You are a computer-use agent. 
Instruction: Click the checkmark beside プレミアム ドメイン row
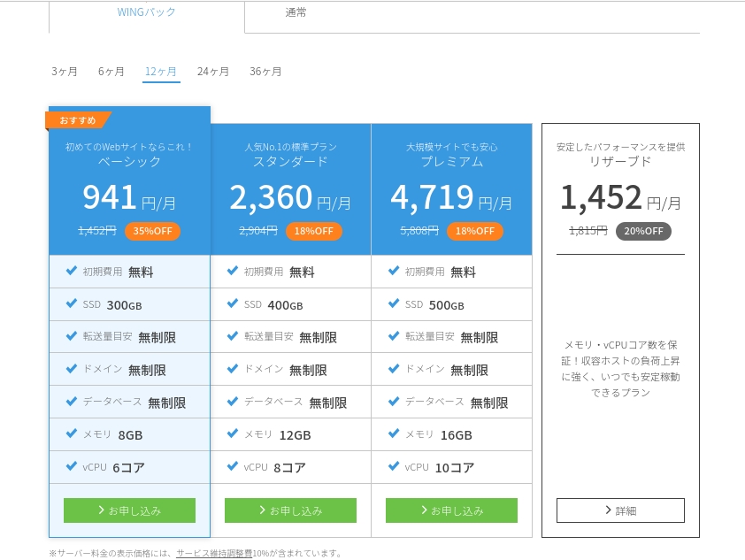394,369
